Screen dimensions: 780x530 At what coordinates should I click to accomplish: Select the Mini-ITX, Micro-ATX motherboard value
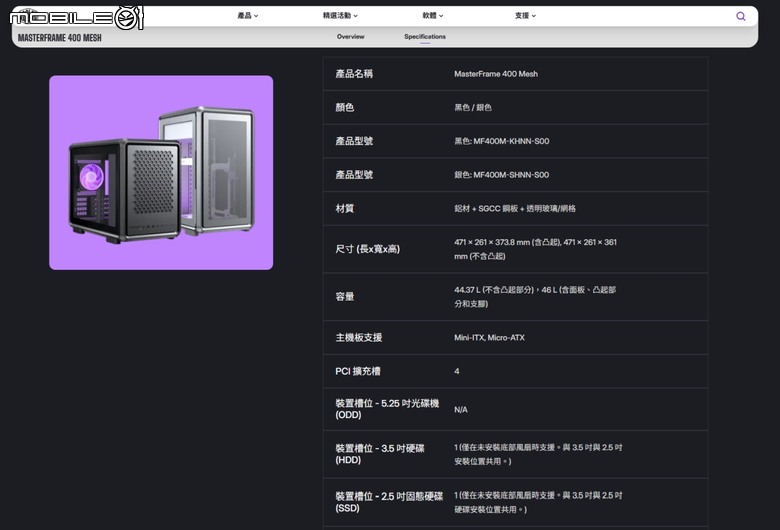(x=489, y=337)
